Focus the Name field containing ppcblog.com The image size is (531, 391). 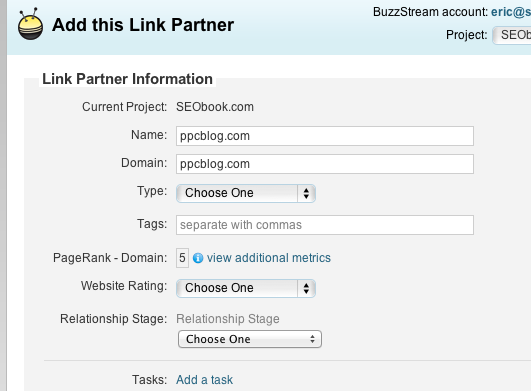coord(325,136)
